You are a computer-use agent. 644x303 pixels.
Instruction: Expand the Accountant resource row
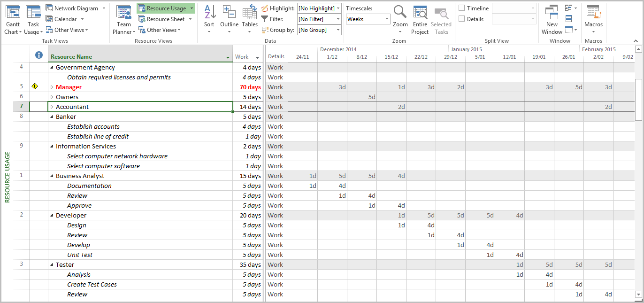(x=52, y=107)
